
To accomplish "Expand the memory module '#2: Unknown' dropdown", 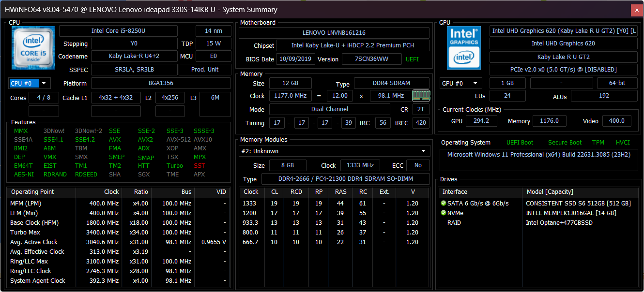I will pyautogui.click(x=334, y=151).
